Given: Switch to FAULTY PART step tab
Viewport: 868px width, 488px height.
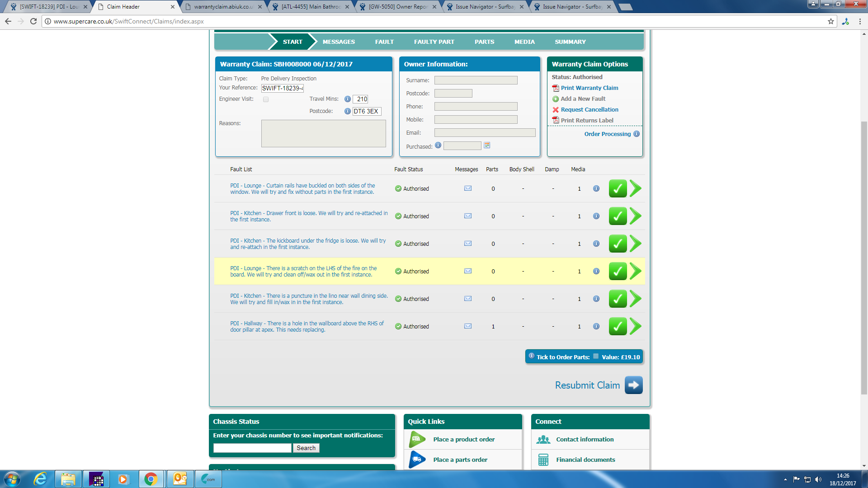Looking at the screenshot, I should click(x=434, y=42).
